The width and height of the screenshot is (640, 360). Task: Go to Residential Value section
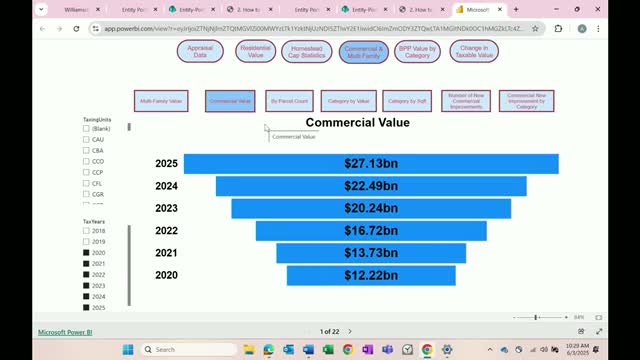point(256,51)
